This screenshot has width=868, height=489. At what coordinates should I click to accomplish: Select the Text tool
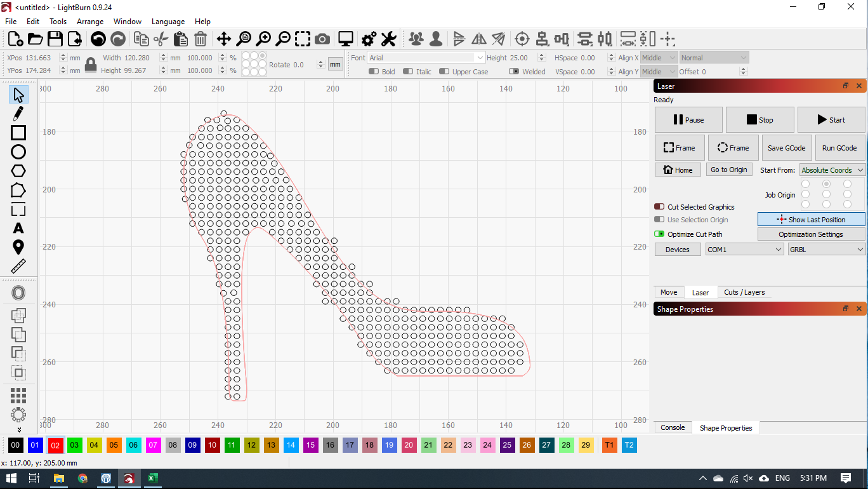(18, 228)
